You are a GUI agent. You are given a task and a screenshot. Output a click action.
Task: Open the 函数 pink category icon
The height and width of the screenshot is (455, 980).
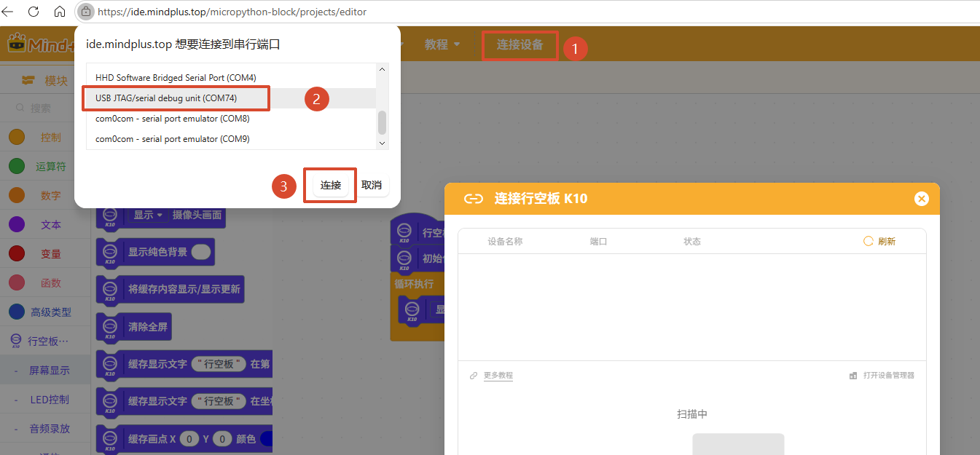tap(17, 282)
